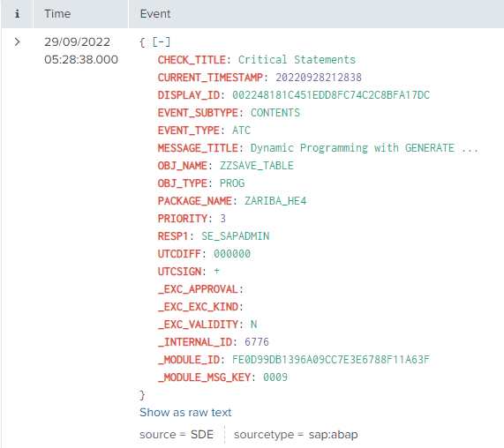Click the CURRENT_TIMESTAMP value 20220928212838
The width and height of the screenshot is (504, 448).
click(x=319, y=78)
